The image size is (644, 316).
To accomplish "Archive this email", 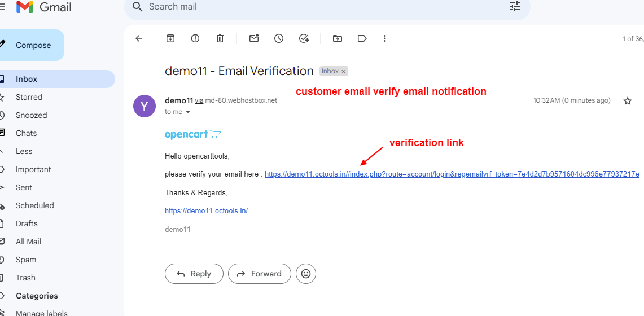I will click(170, 38).
